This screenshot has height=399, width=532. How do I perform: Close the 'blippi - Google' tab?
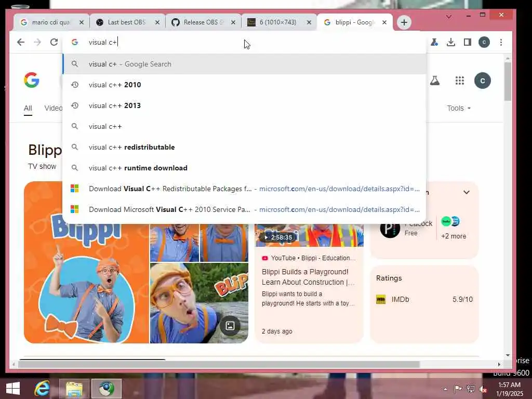pyautogui.click(x=384, y=22)
